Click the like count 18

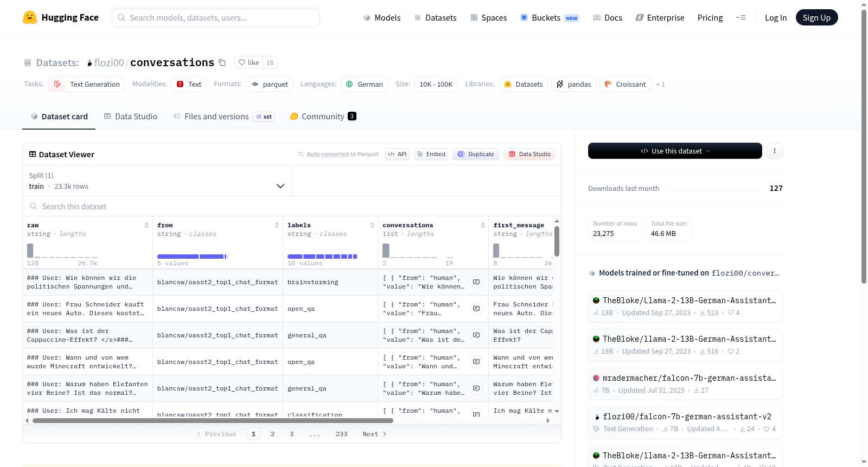tap(270, 62)
